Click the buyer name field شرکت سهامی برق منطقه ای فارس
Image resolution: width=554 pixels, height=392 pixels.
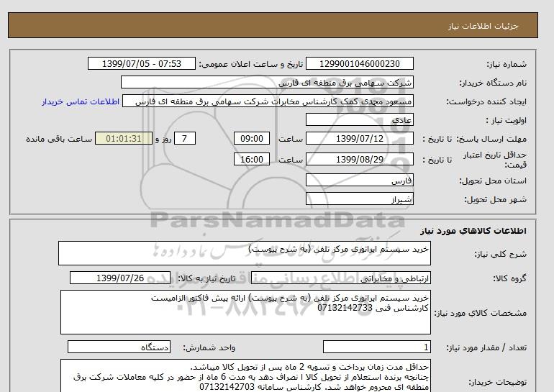point(267,83)
